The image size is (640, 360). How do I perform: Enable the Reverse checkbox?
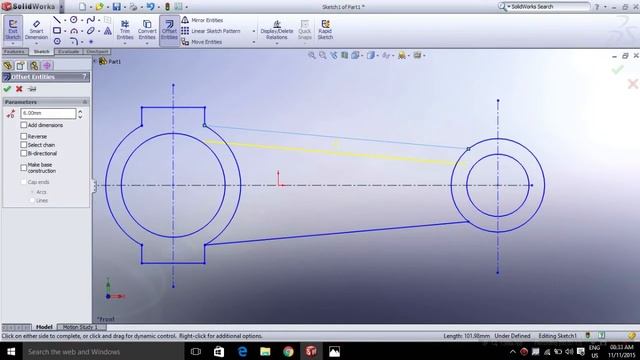coord(24,136)
